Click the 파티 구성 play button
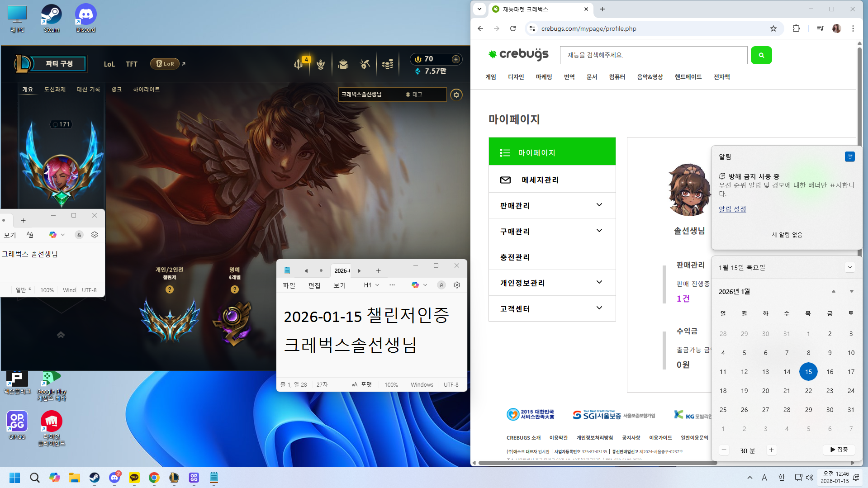The height and width of the screenshot is (488, 868). pos(59,64)
